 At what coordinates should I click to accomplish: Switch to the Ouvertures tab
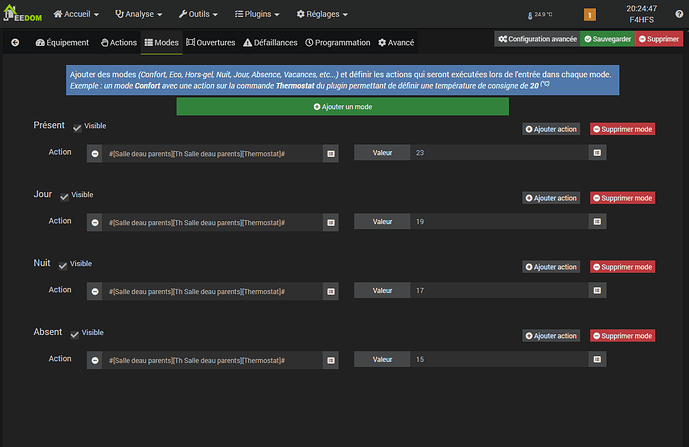(210, 43)
